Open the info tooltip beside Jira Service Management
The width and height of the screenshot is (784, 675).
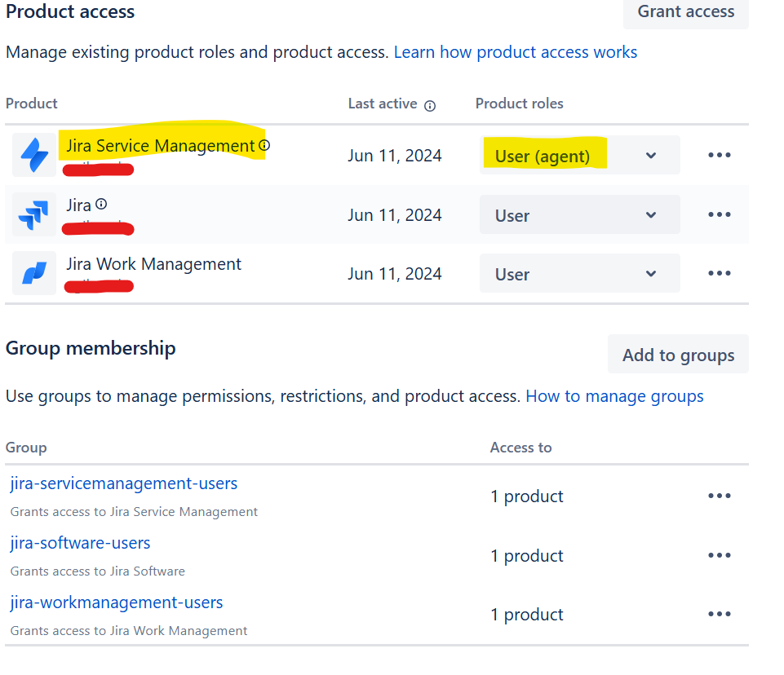coord(264,144)
